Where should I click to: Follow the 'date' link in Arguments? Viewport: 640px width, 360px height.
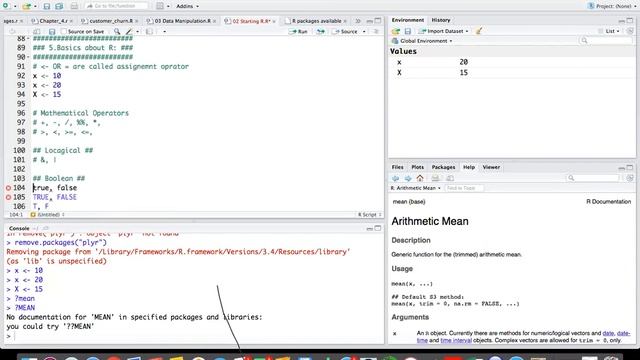coord(608,333)
